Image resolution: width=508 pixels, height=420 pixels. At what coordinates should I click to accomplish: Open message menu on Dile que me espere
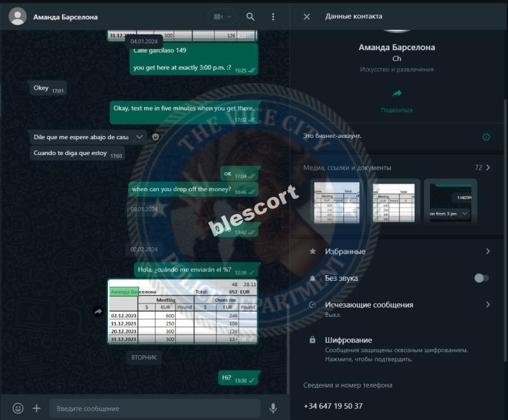(140, 137)
